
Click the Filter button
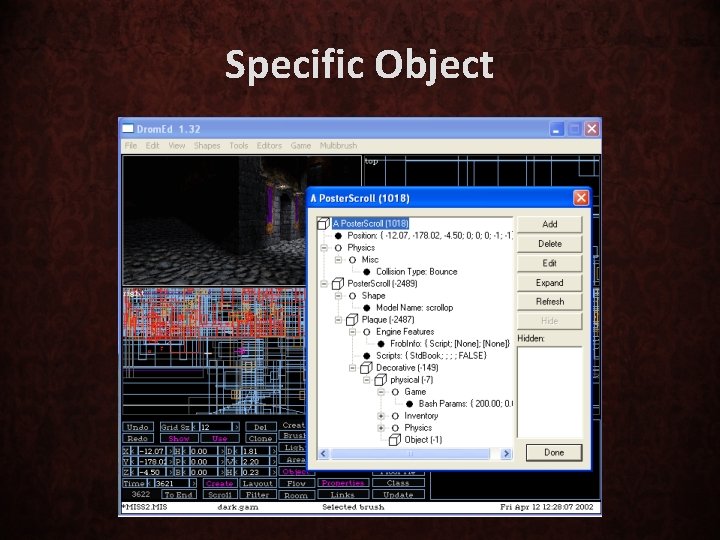(x=258, y=495)
